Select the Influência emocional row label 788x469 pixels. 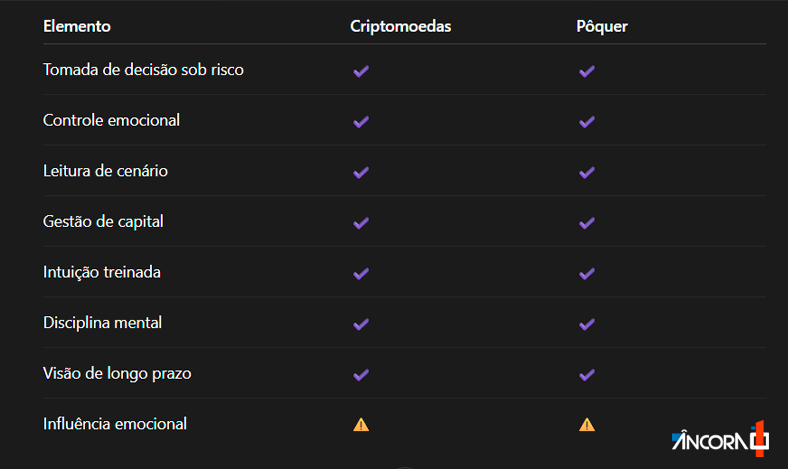point(115,424)
